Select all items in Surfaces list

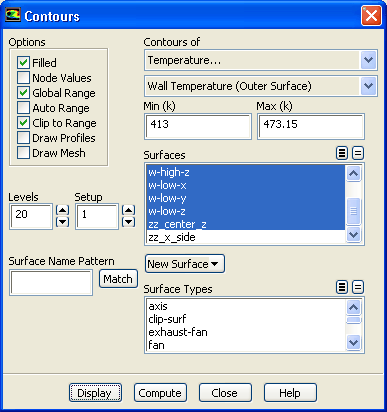[342, 153]
